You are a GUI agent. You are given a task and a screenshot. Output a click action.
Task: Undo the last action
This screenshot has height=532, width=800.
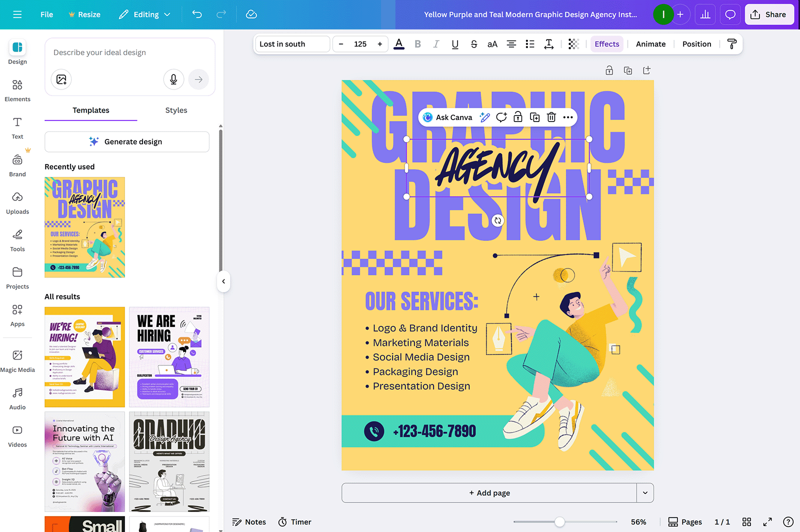click(x=197, y=14)
